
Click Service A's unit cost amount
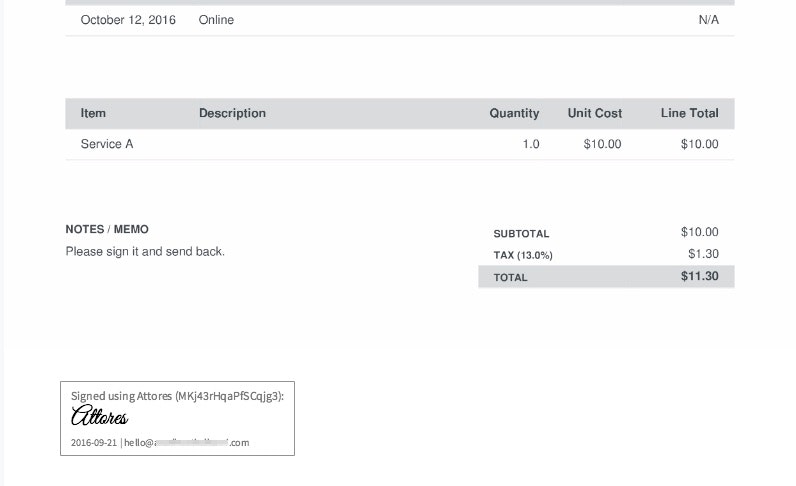click(602, 144)
